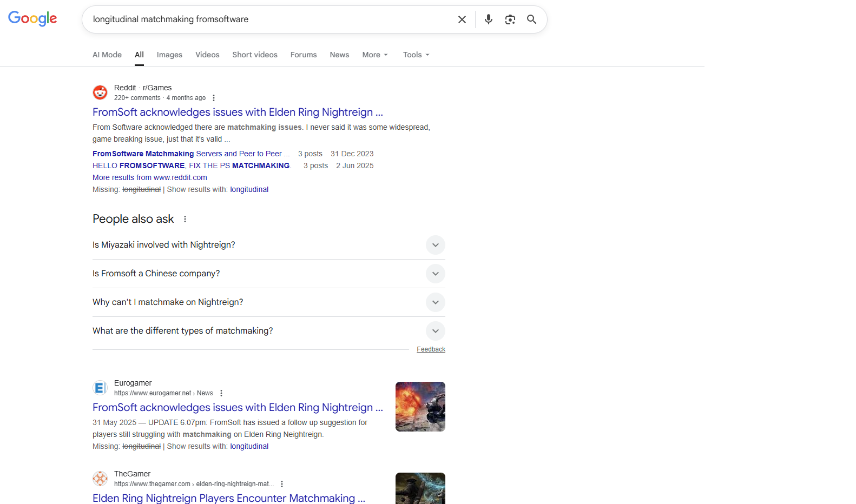This screenshot has height=504, width=856.
Task: Open Reddit favicon for r/Games result
Action: 100,92
